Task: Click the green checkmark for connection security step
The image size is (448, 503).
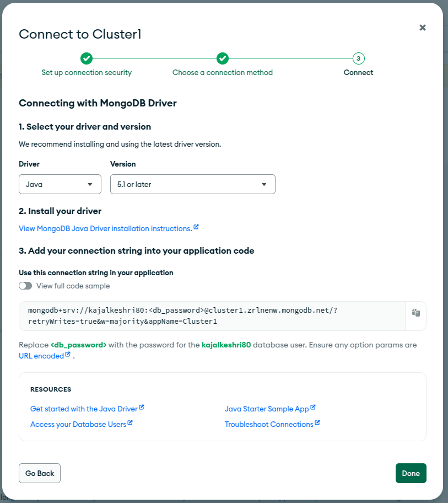Action: [87, 58]
